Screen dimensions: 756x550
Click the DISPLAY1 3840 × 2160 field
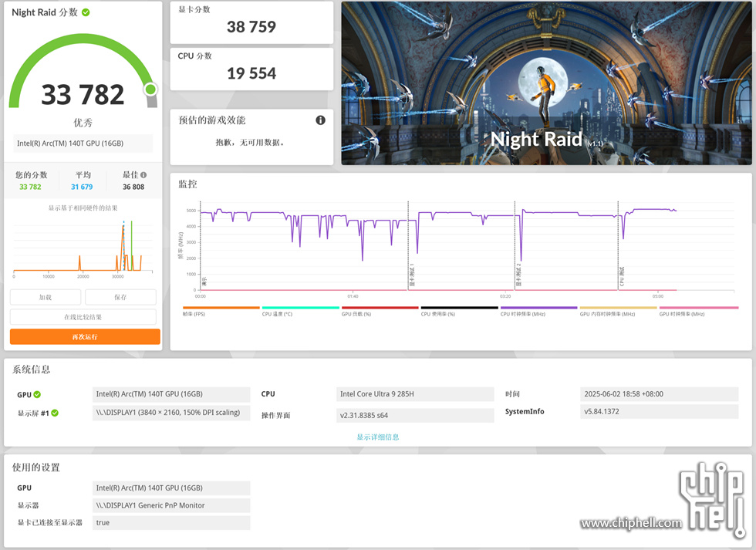click(171, 413)
